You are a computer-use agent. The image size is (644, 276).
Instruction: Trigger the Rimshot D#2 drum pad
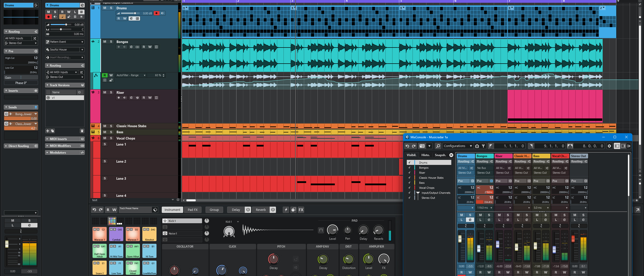(x=149, y=234)
